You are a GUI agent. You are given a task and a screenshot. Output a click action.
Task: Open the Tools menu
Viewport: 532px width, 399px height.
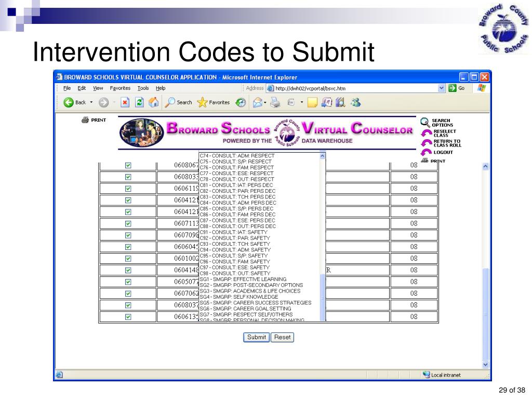point(143,88)
